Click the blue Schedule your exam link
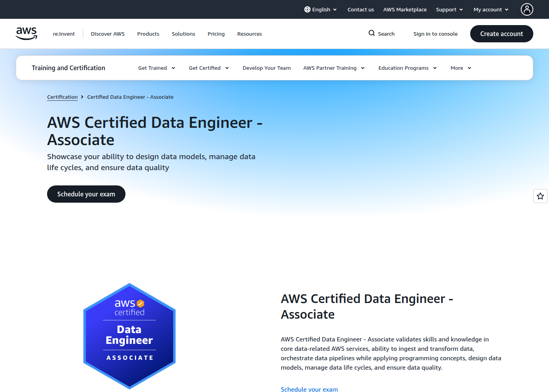 click(309, 389)
